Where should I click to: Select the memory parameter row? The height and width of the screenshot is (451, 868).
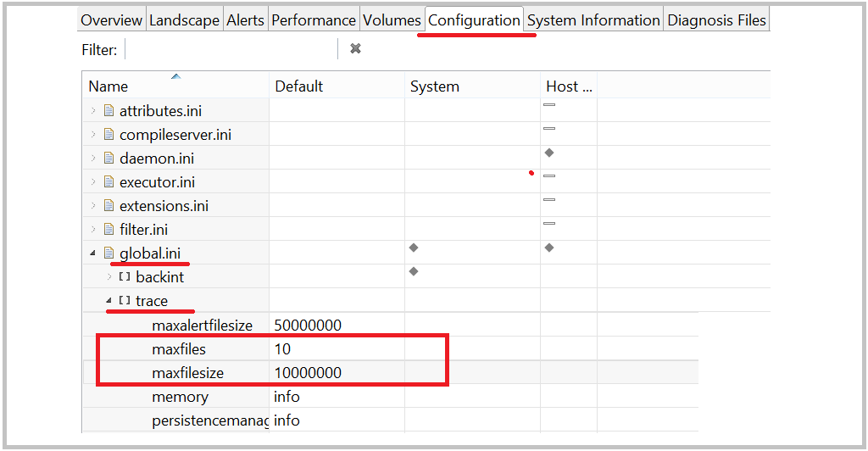coord(181,397)
